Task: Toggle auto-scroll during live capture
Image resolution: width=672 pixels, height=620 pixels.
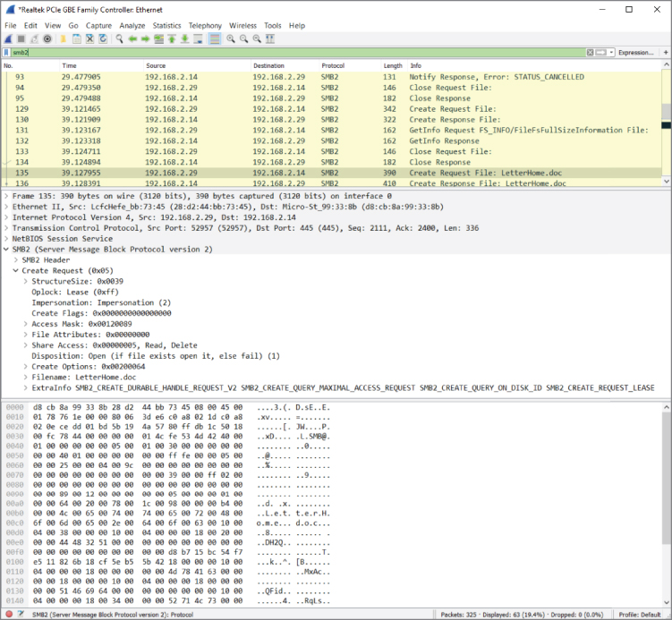Action: (198, 39)
